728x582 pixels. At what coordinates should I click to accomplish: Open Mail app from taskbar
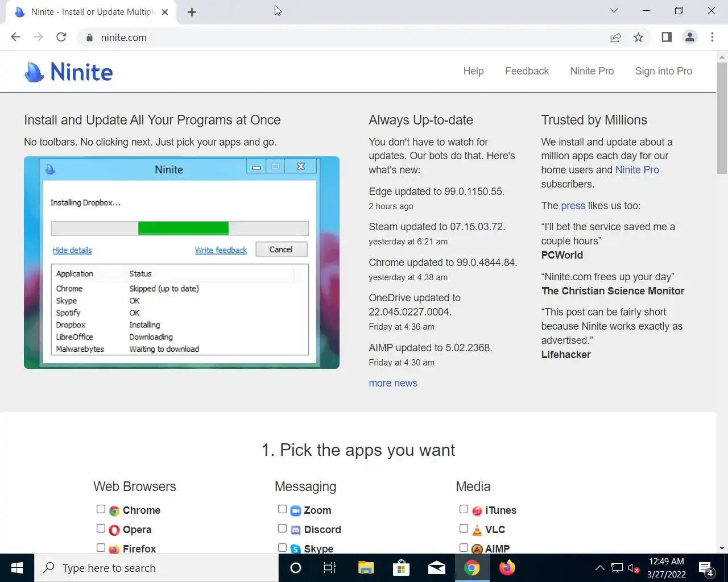[436, 568]
